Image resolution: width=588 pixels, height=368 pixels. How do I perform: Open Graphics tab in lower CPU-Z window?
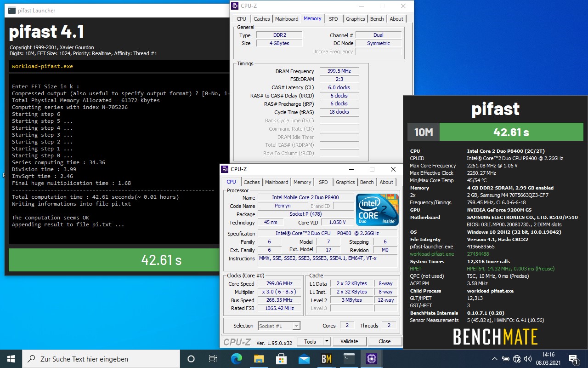[345, 182]
